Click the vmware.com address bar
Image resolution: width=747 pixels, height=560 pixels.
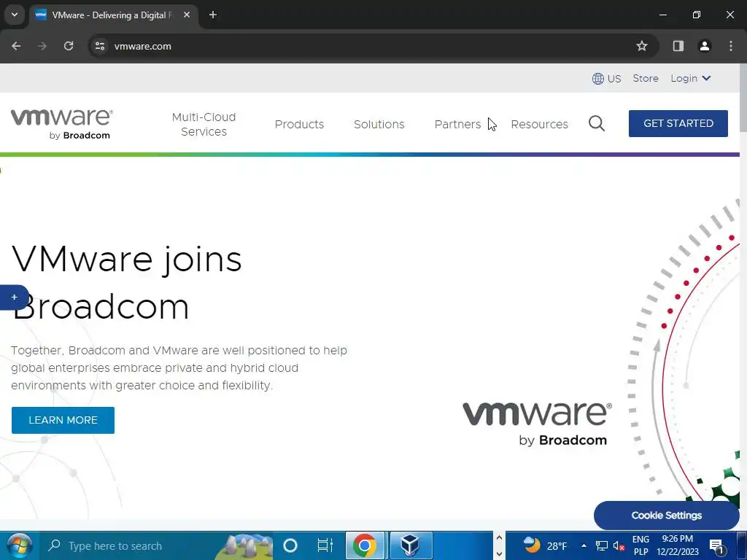click(371, 46)
